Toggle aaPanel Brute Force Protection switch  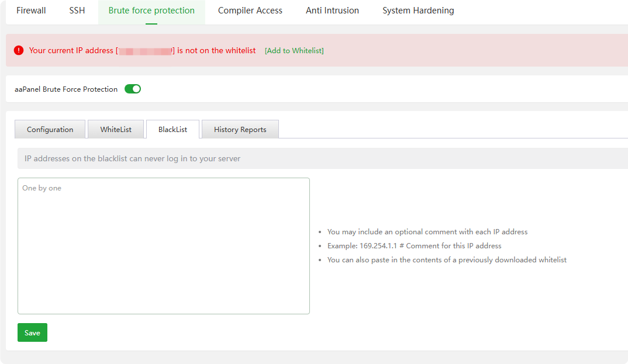click(133, 89)
